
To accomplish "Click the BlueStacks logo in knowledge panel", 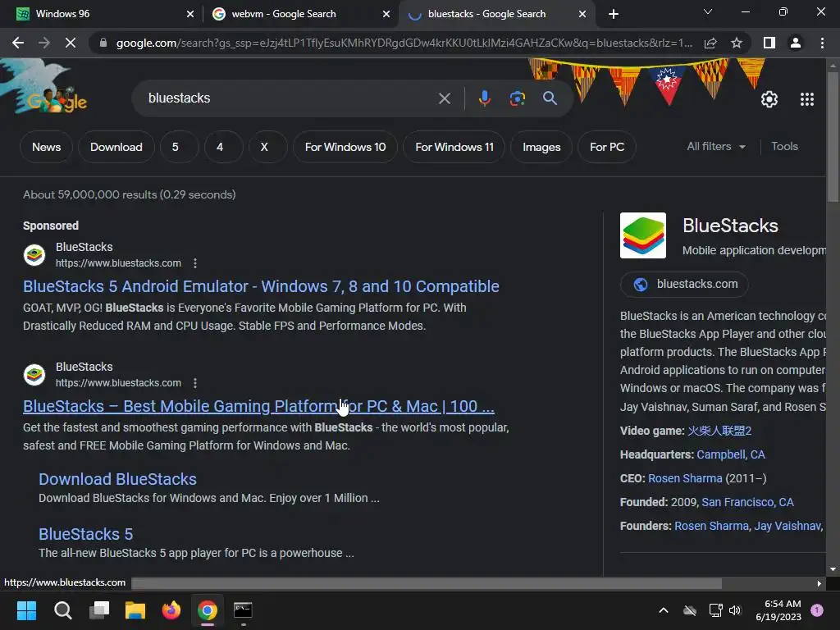I will 643,235.
